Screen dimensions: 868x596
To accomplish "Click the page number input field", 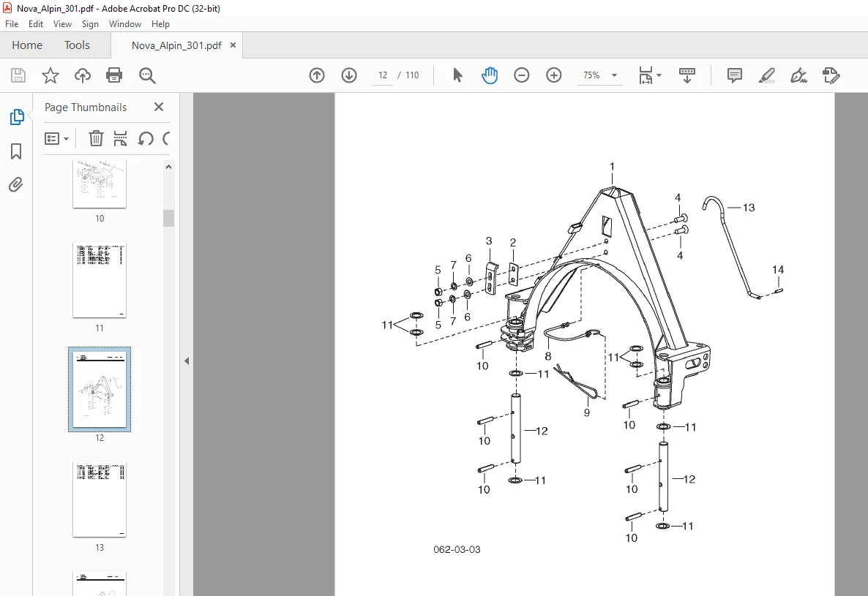I will pyautogui.click(x=383, y=75).
